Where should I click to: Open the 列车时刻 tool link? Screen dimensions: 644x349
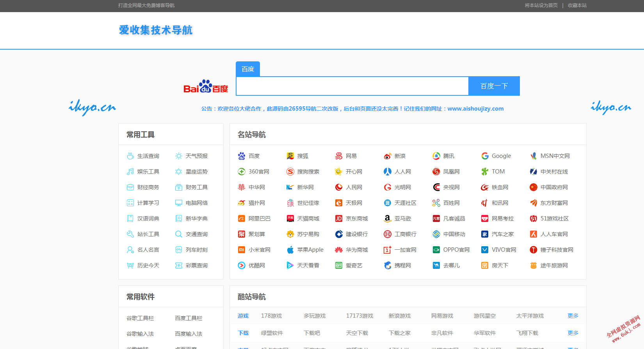pyautogui.click(x=197, y=250)
